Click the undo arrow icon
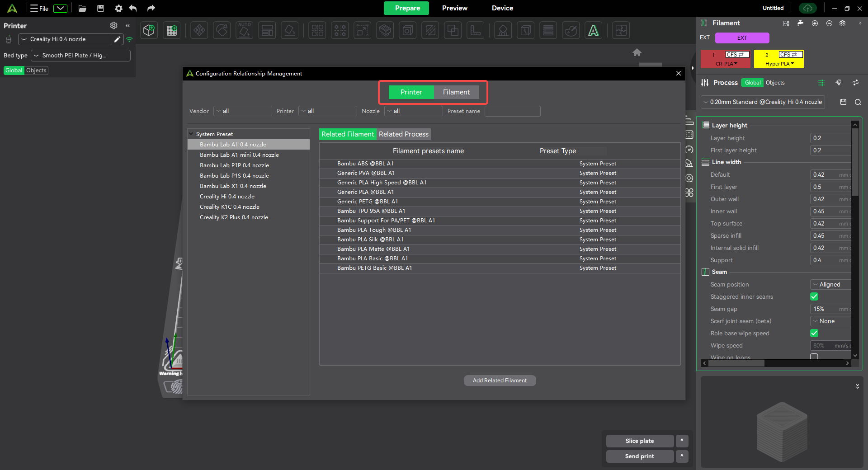The image size is (868, 470). [133, 8]
